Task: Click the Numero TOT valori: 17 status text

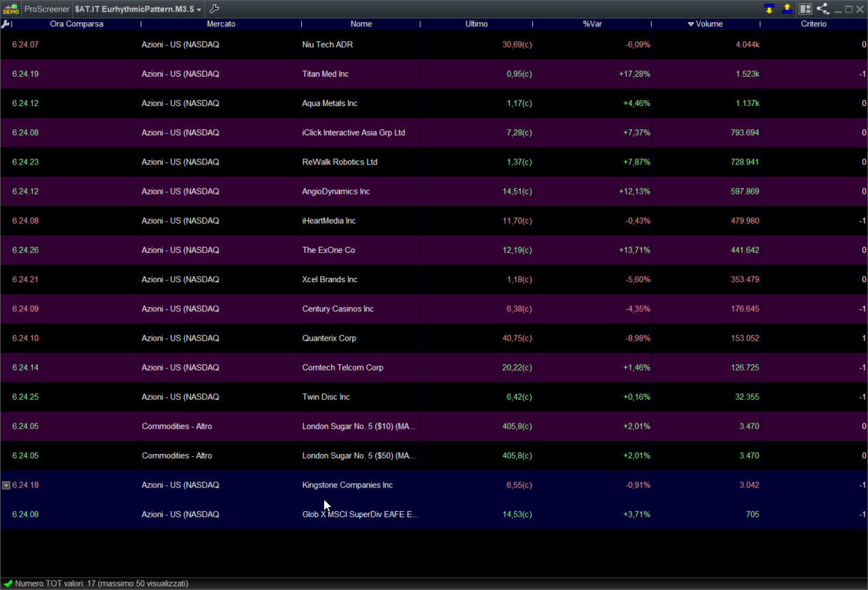Action: tap(102, 583)
